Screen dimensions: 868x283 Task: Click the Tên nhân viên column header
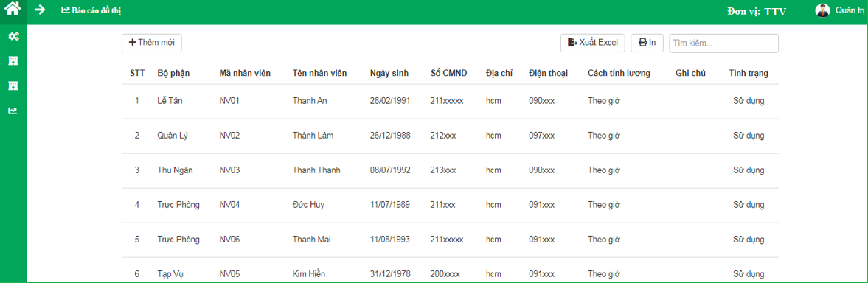click(319, 73)
